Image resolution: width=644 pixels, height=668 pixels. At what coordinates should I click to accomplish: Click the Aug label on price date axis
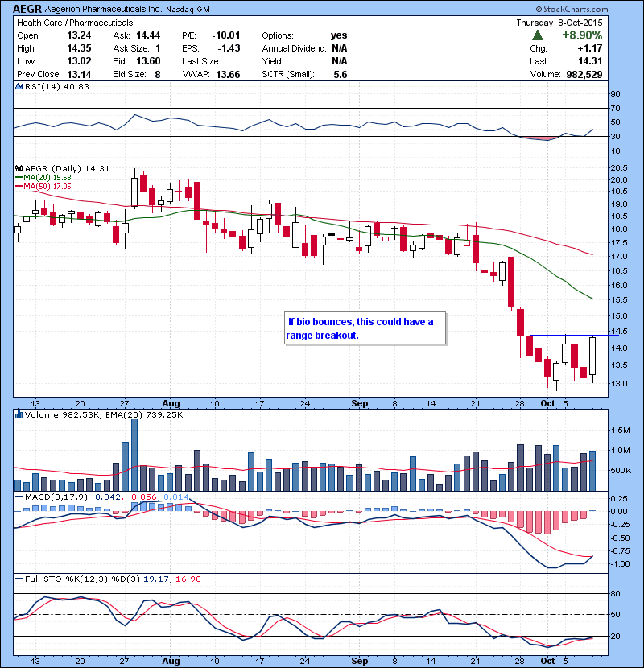(x=171, y=403)
